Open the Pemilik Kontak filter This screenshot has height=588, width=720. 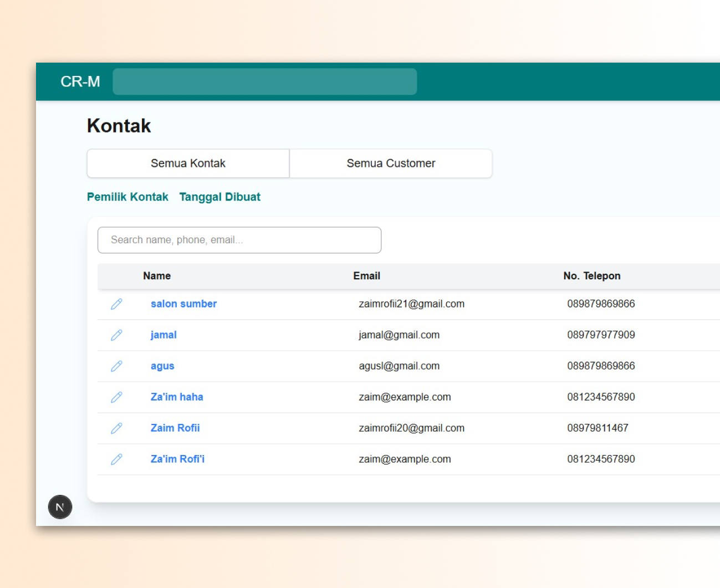coord(127,197)
